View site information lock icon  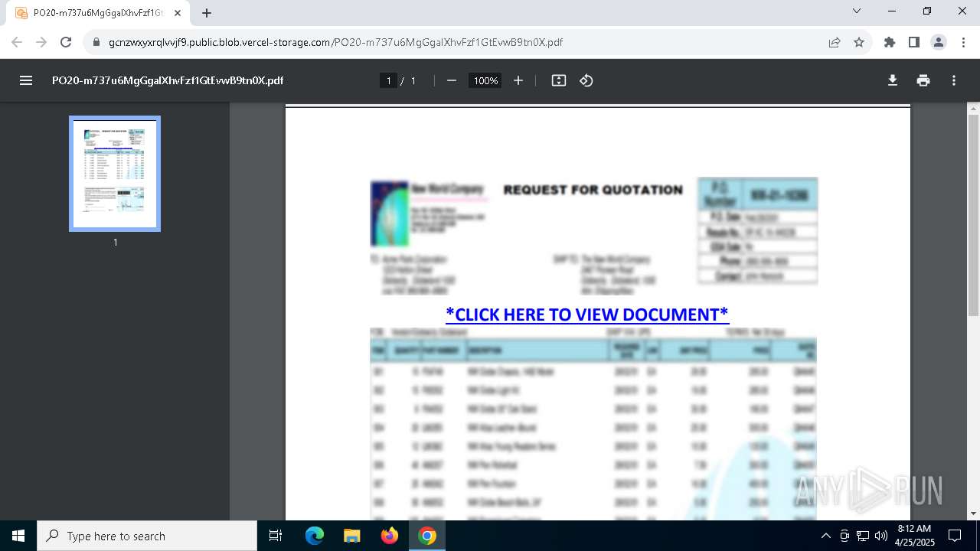(x=96, y=42)
